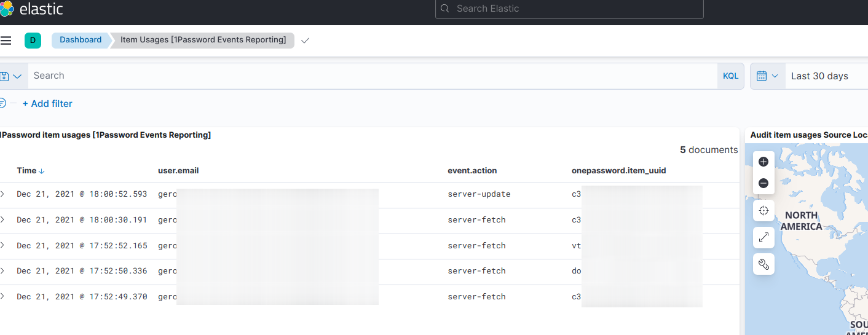The width and height of the screenshot is (868, 335).
Task: Click the map expand arrows icon
Action: 763,237
